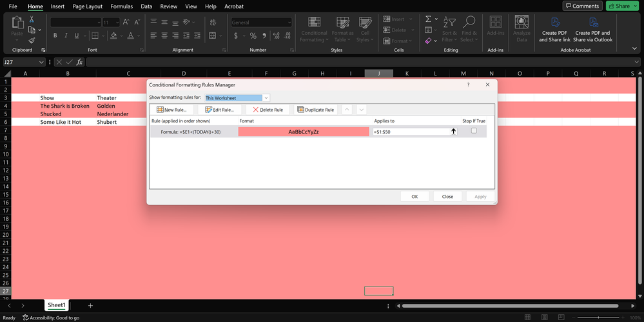The height and width of the screenshot is (322, 644).
Task: Click the AaBbCcYyZz format preview swatch
Action: [x=304, y=132]
